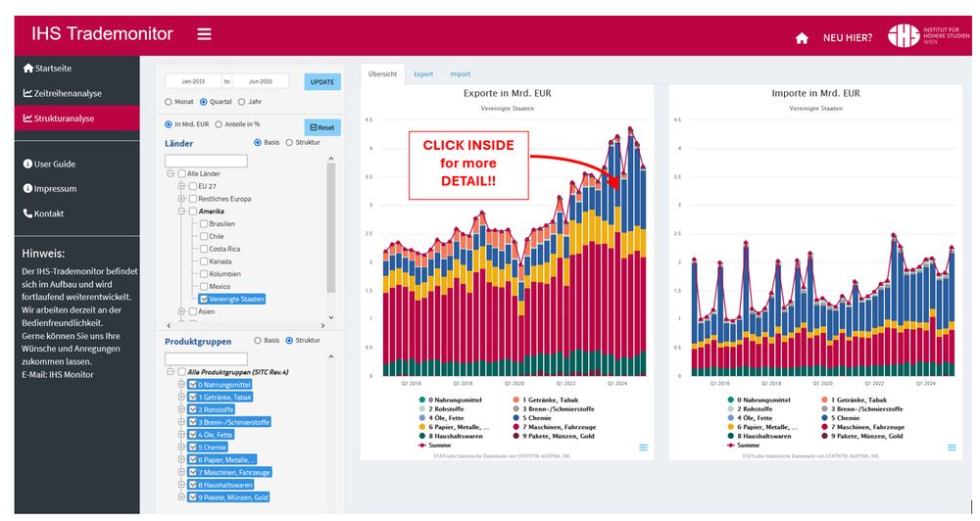Select Produktgruppen Struktur radio option
The height and width of the screenshot is (521, 980).
pos(289,341)
